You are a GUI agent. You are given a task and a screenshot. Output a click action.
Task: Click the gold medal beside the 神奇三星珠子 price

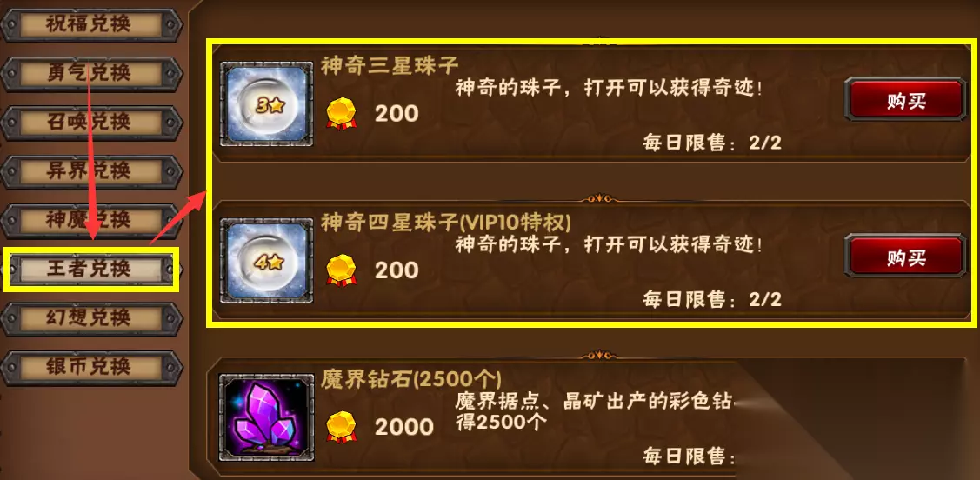(341, 114)
